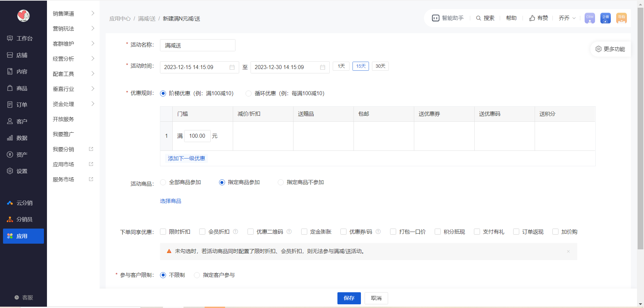
Task: Open the 企微 blue app icon
Action: (x=605, y=18)
